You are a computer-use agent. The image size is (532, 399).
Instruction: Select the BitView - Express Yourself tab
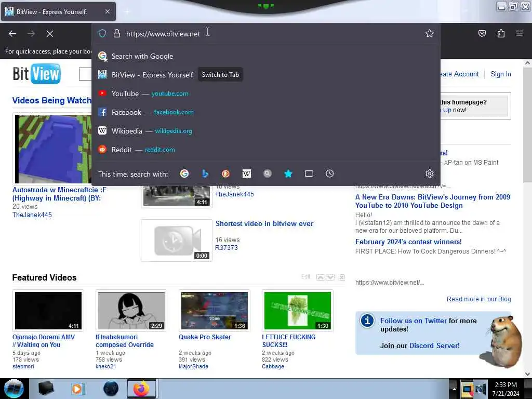point(58,11)
